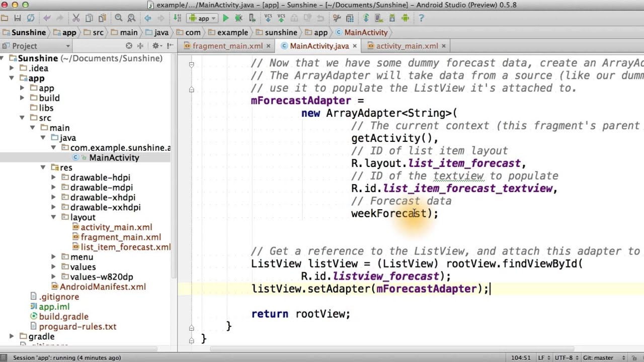Run the app with the green play icon
This screenshot has width=644, height=362.
225,19
